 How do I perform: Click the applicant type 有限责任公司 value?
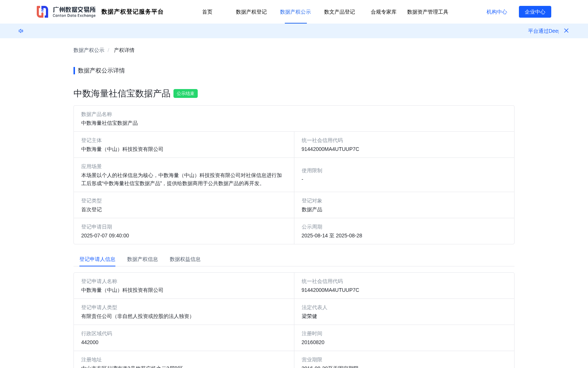coord(138,316)
